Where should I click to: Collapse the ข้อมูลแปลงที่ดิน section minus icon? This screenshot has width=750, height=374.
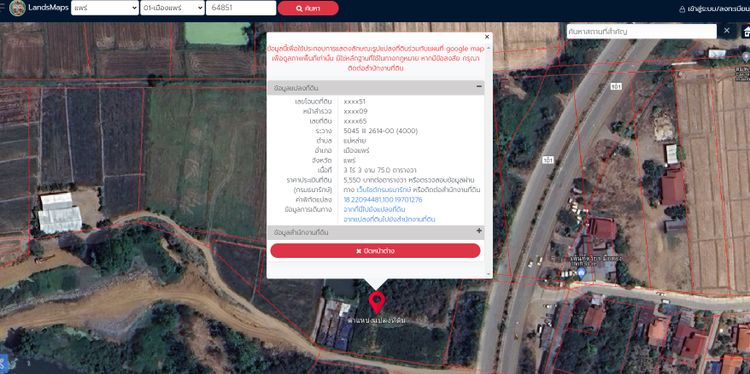click(479, 87)
